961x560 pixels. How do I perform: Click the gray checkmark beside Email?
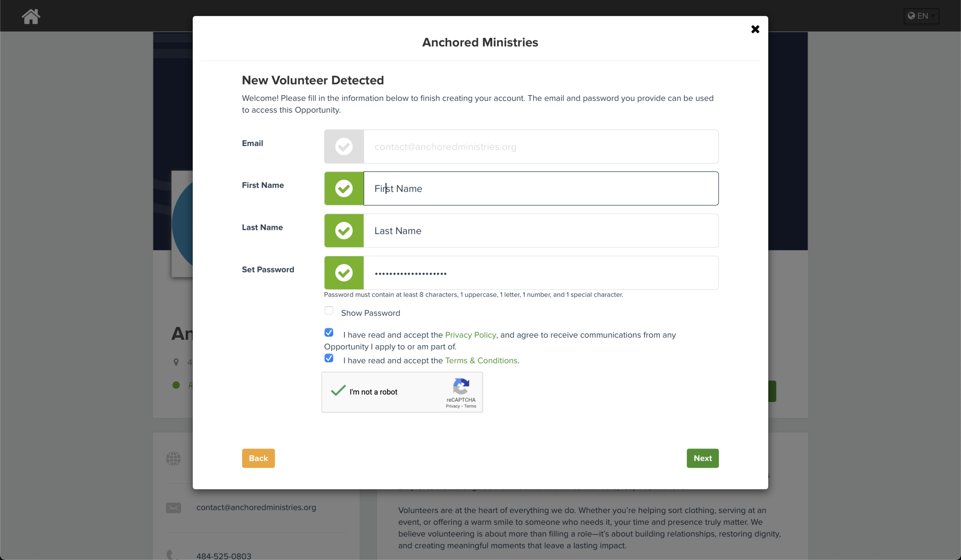click(343, 147)
